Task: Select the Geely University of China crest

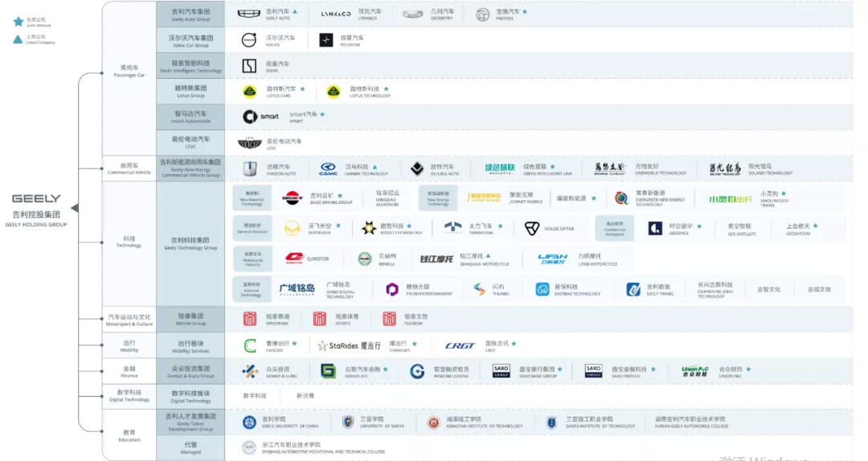Action: pyautogui.click(x=249, y=422)
